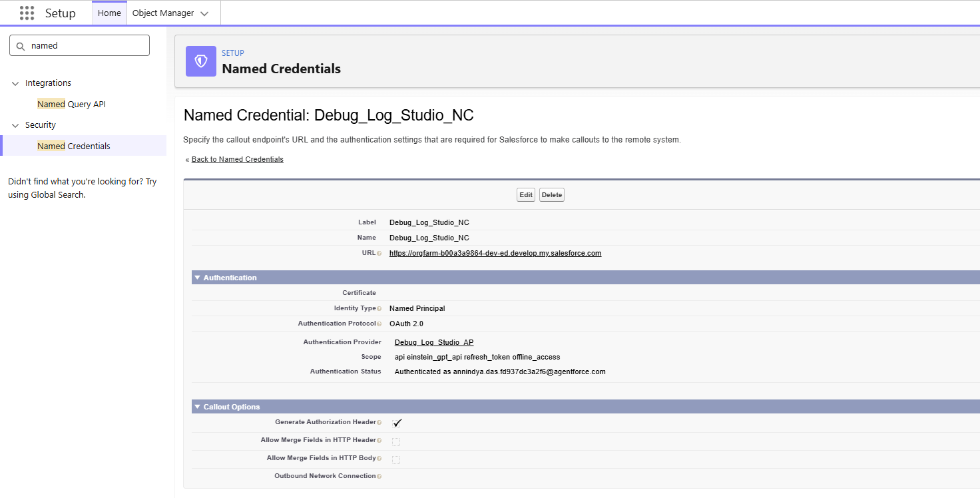
Task: Open the orgfarm salesforce URL link
Action: click(495, 254)
